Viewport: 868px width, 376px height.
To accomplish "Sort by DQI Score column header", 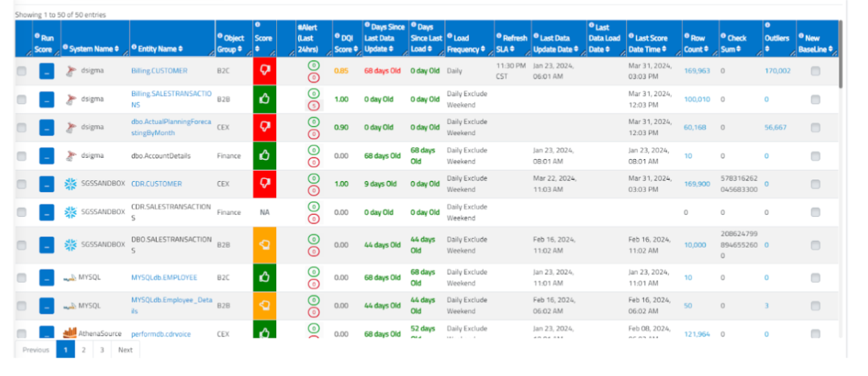I will (344, 45).
